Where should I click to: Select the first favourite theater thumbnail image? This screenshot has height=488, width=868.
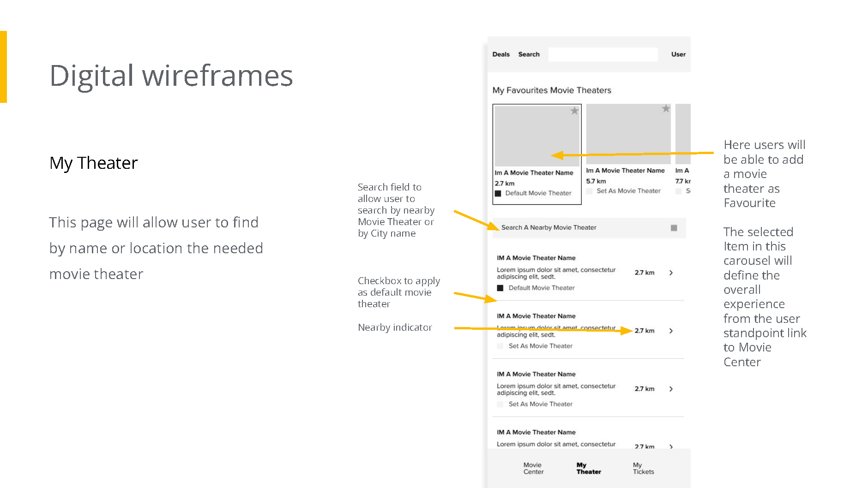point(536,137)
